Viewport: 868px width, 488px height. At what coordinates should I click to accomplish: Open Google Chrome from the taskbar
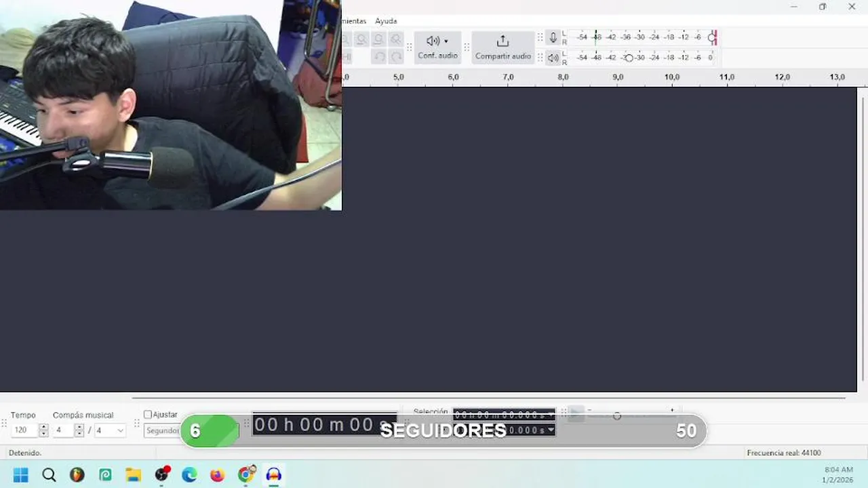pyautogui.click(x=245, y=474)
